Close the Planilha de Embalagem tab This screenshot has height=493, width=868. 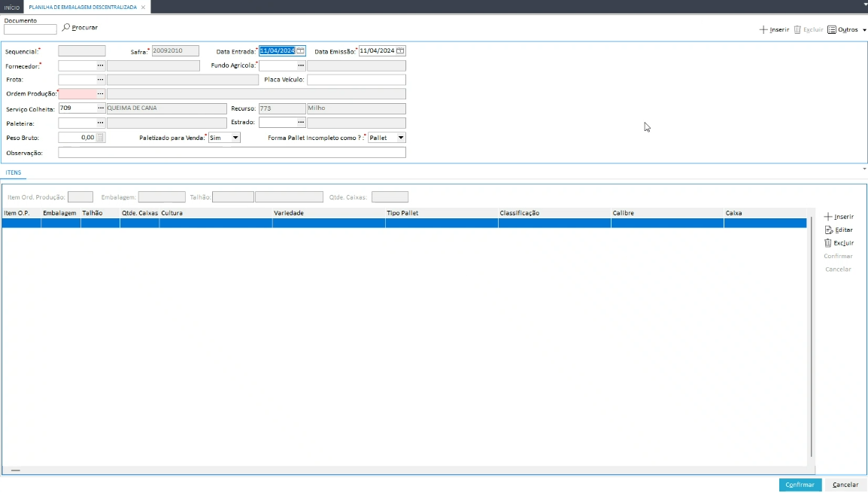coord(144,8)
